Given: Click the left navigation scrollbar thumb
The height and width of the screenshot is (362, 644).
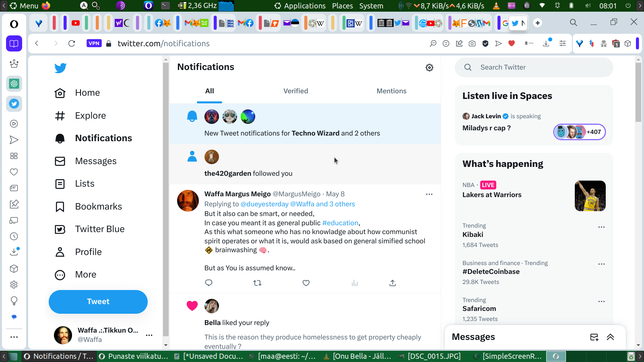Looking at the screenshot, I should coord(166,199).
